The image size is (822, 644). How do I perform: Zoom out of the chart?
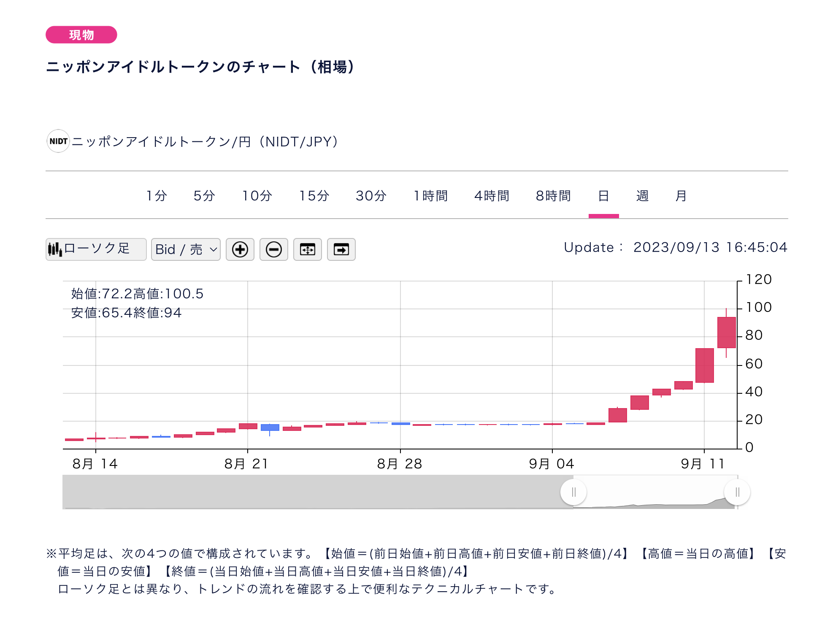pyautogui.click(x=273, y=249)
